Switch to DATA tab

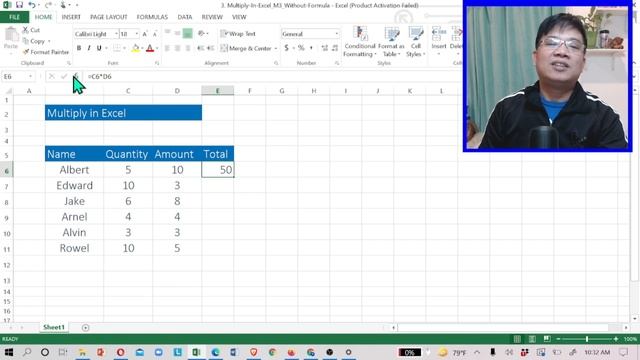[184, 17]
